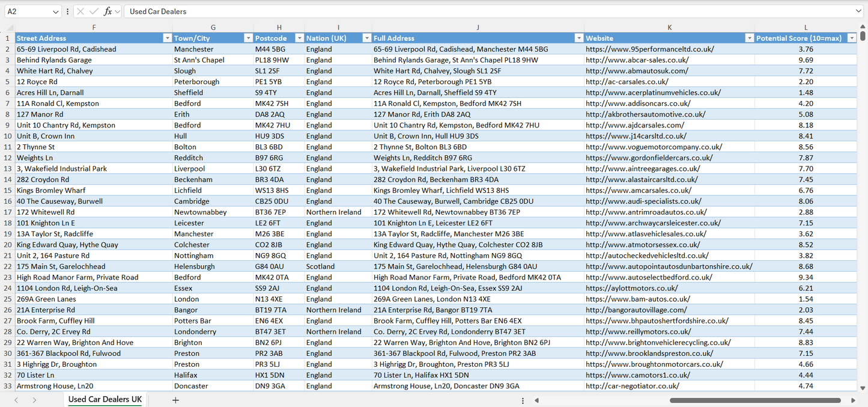Expand the formula bar chevron
868x407 pixels.
point(858,11)
